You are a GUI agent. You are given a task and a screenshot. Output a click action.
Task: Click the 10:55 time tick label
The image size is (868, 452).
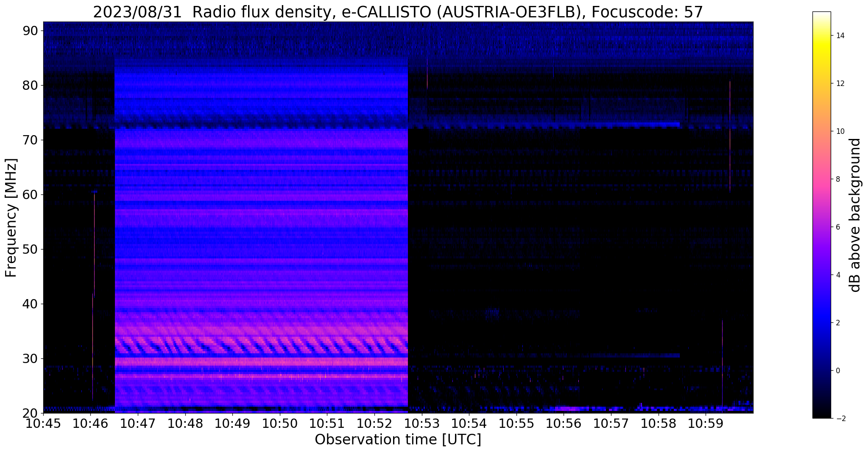[516, 423]
